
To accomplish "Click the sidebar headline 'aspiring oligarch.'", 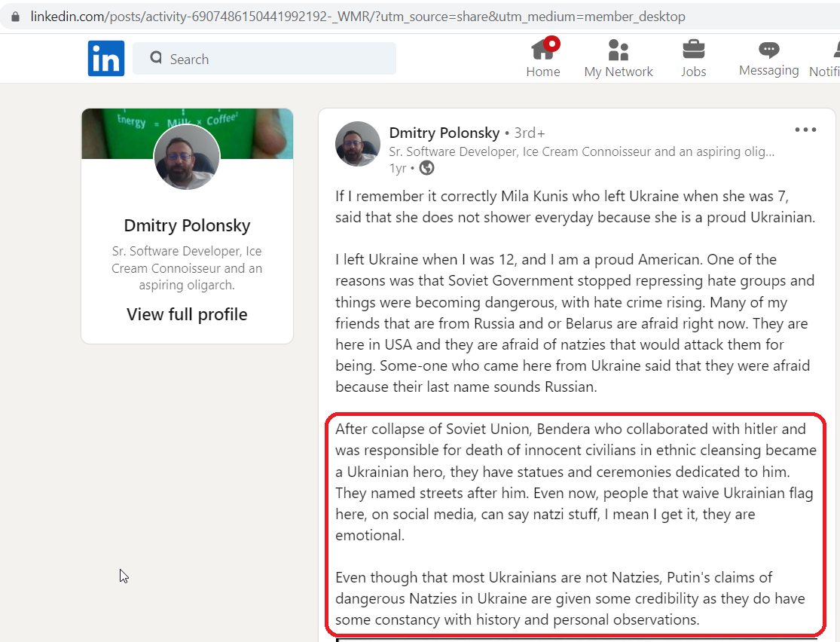I will pyautogui.click(x=187, y=285).
